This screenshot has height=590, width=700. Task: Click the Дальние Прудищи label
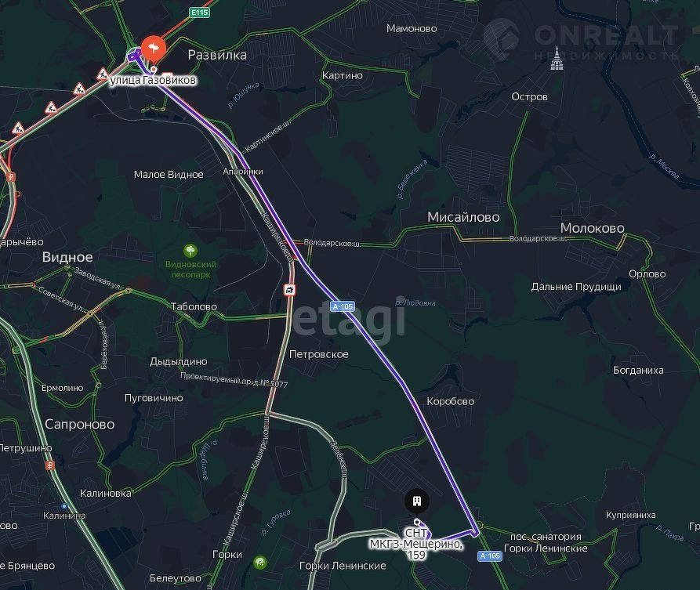point(576,287)
